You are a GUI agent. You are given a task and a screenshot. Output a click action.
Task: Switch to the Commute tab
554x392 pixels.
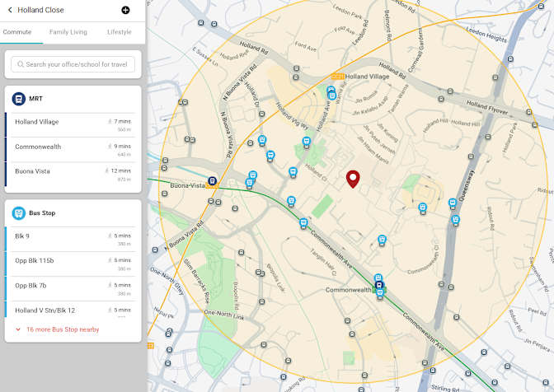pos(17,32)
